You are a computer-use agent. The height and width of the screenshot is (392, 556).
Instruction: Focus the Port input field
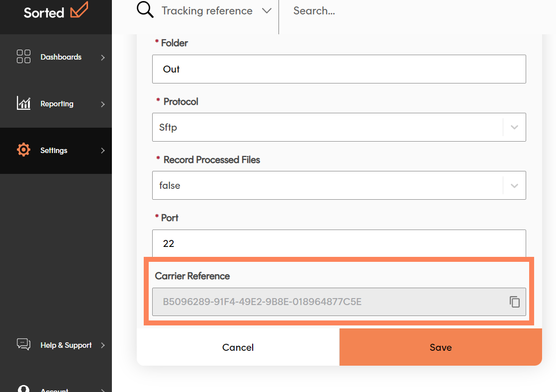coord(339,243)
